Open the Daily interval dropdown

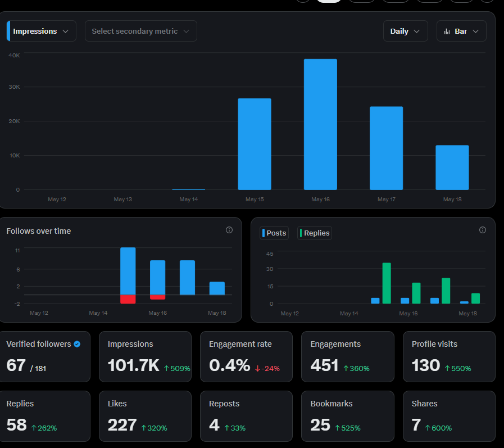click(405, 31)
